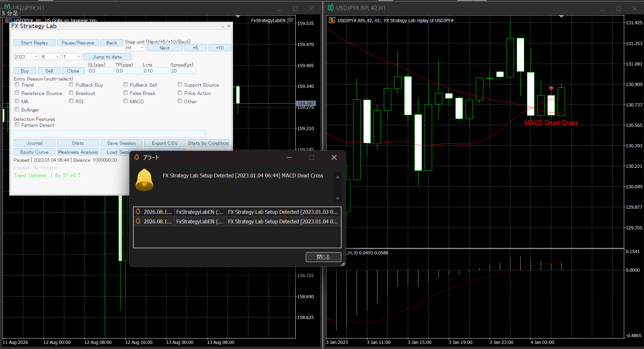Viewport: 644px width, 349px height.
Task: Check the MA entry reason
Action: click(x=17, y=101)
